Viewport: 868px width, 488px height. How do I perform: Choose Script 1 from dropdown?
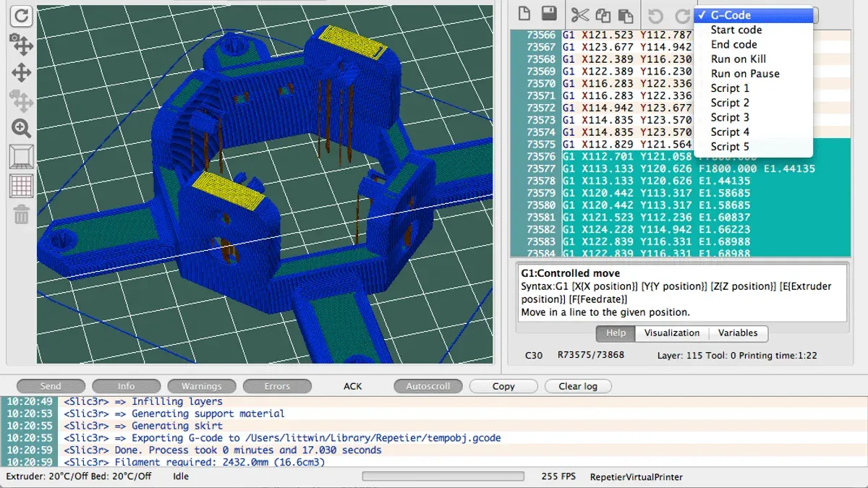tap(753, 88)
